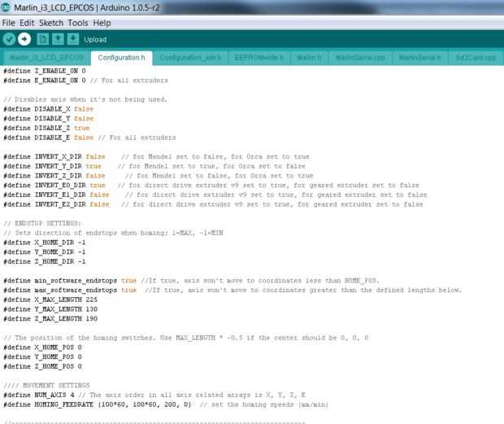Image resolution: width=504 pixels, height=424 pixels.
Task: Click the 'true' value of INVERT_Y_DIR
Action: point(93,166)
